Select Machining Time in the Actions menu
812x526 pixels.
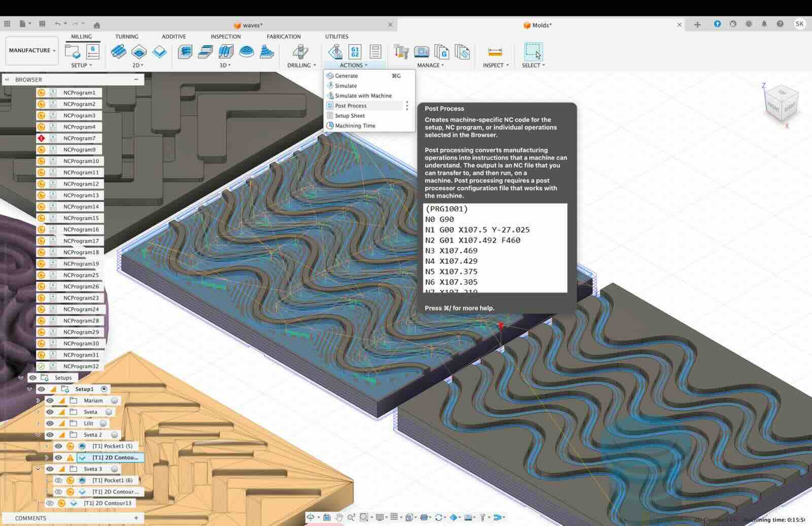coord(355,125)
